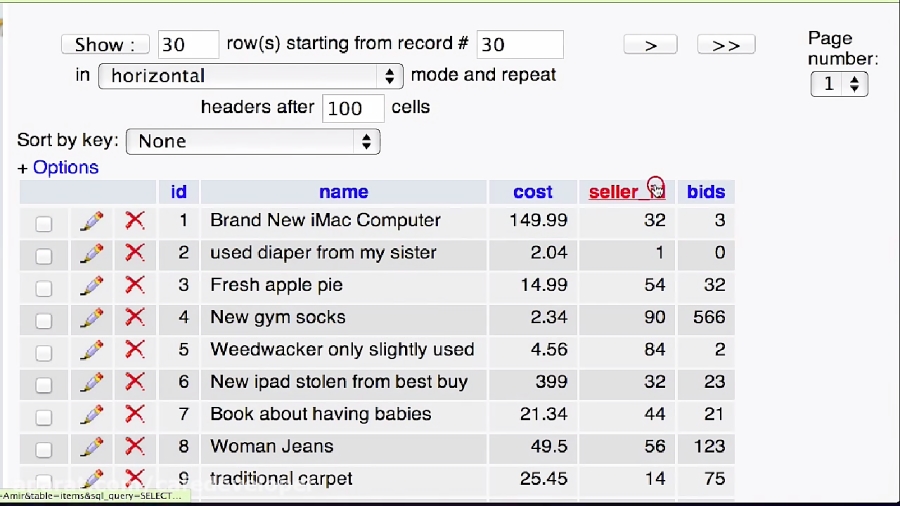The image size is (900, 506).
Task: Edit the Weedwacker only slightly used row
Action: (x=92, y=350)
